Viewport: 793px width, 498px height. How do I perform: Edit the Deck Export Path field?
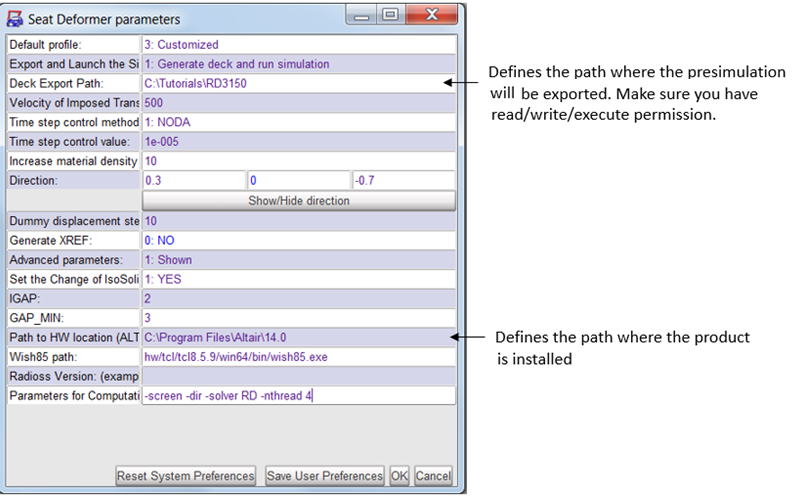pos(298,83)
